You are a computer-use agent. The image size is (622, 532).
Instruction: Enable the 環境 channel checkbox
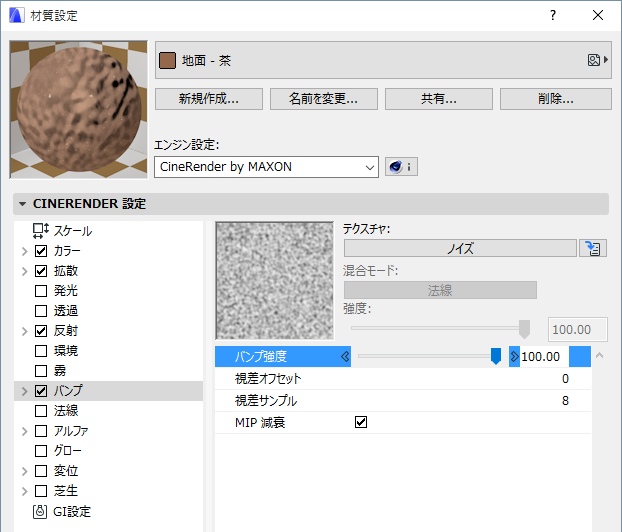41,351
